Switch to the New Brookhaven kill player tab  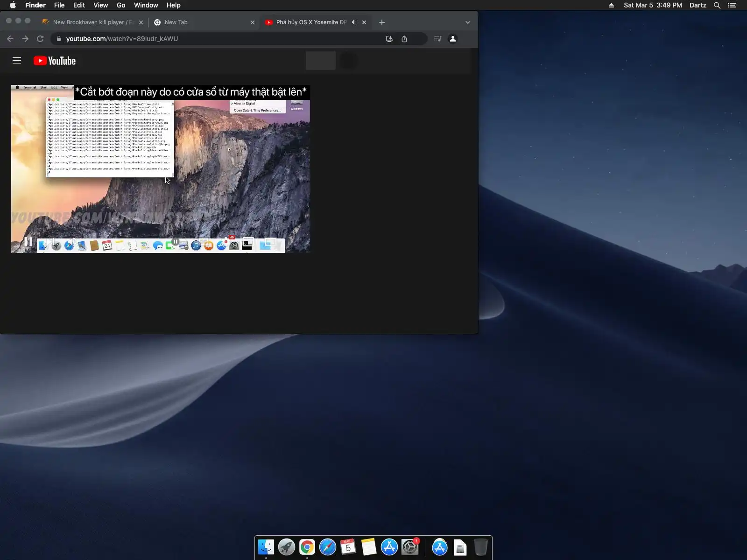(x=92, y=22)
